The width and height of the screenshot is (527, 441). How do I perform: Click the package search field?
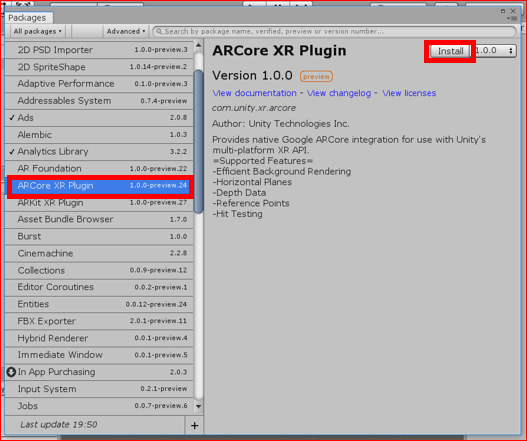click(x=334, y=31)
